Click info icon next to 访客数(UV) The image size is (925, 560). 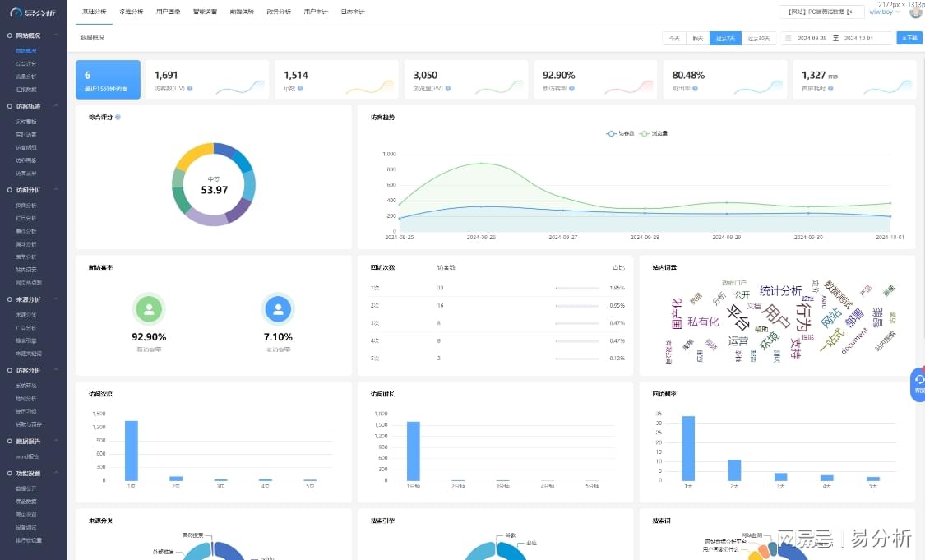click(190, 89)
